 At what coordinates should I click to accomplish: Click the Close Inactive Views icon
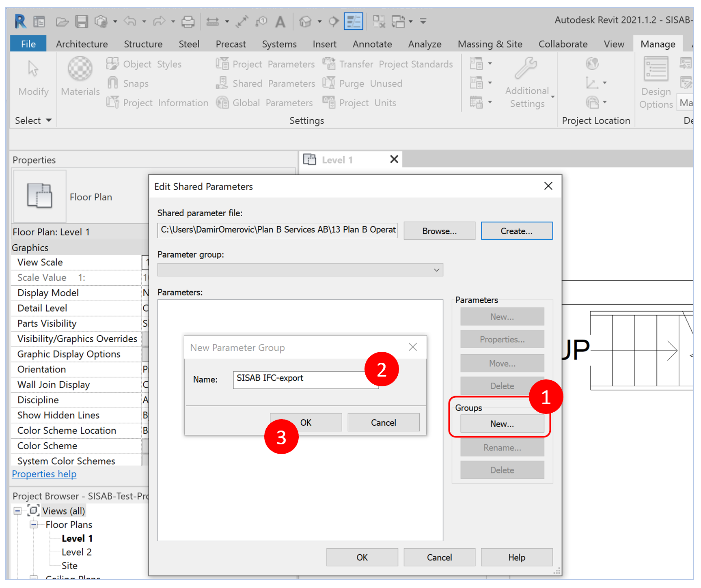tap(379, 22)
